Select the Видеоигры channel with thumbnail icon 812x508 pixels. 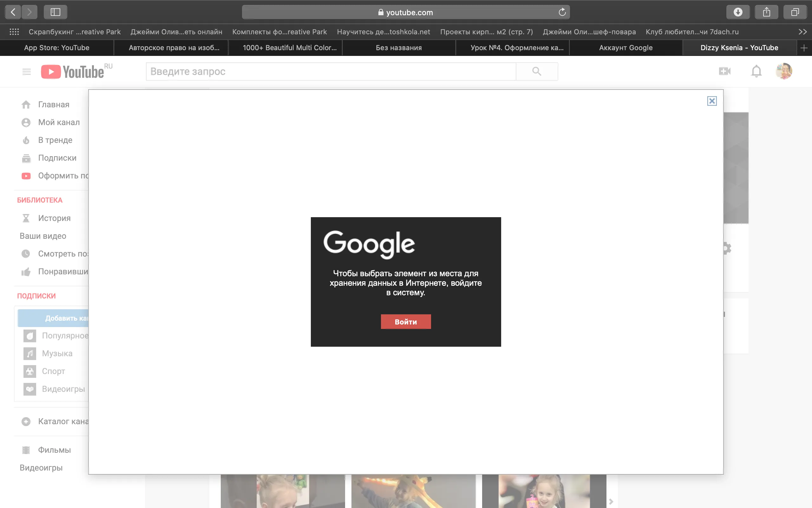tap(54, 389)
